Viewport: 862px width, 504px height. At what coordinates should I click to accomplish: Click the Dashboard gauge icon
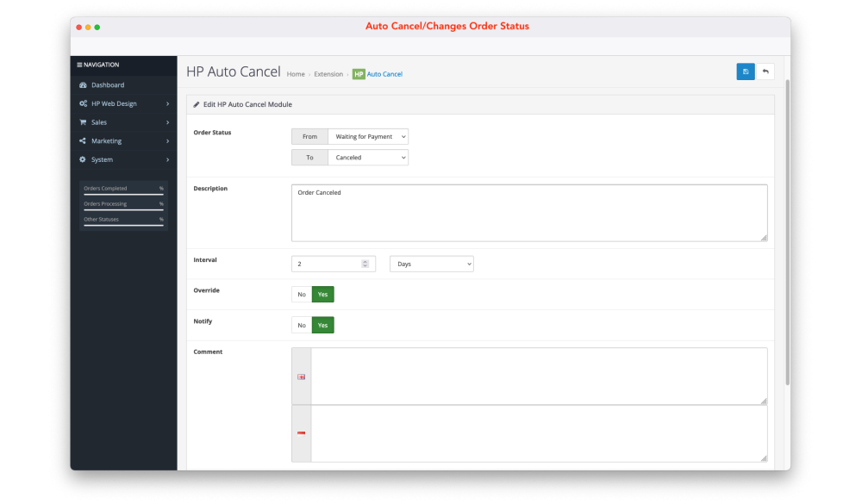[x=83, y=85]
